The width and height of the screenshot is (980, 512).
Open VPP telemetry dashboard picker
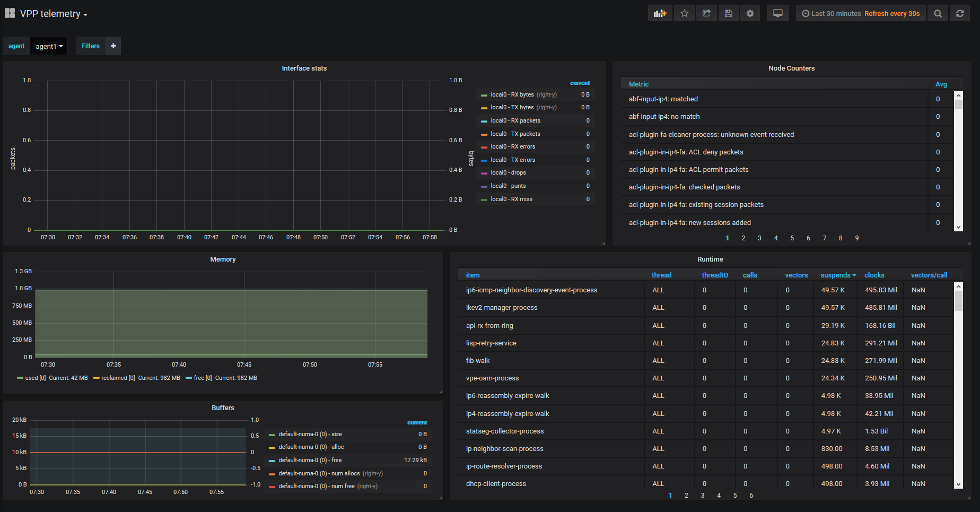click(x=53, y=14)
